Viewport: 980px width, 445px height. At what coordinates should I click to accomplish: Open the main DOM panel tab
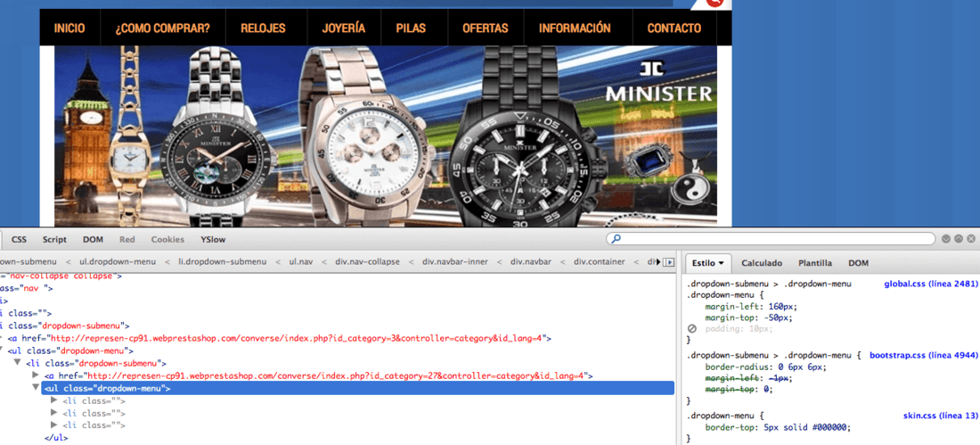coord(94,239)
